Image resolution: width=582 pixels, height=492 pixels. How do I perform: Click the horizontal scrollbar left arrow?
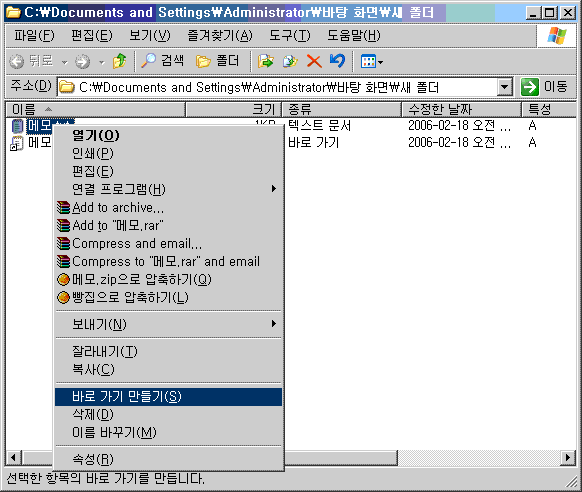[x=13, y=457]
